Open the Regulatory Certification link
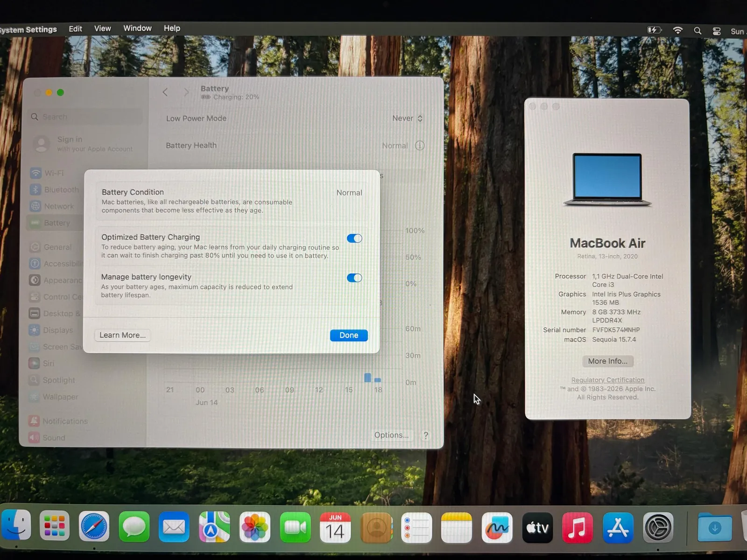Image resolution: width=747 pixels, height=560 pixels. (x=607, y=380)
